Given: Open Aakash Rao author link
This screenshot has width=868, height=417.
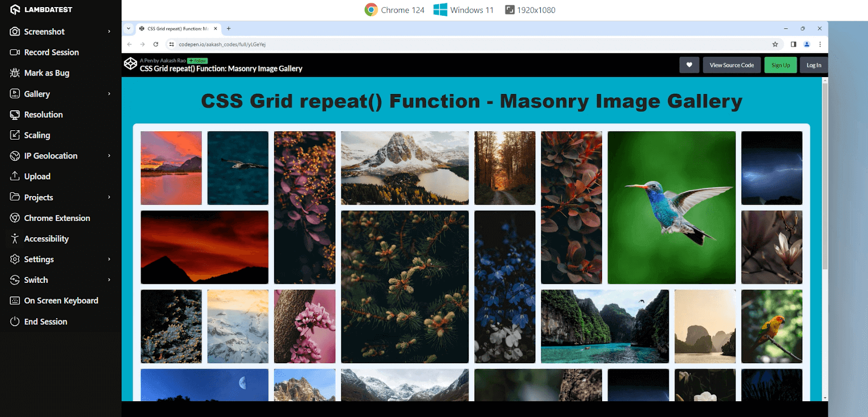Looking at the screenshot, I should click(x=173, y=61).
